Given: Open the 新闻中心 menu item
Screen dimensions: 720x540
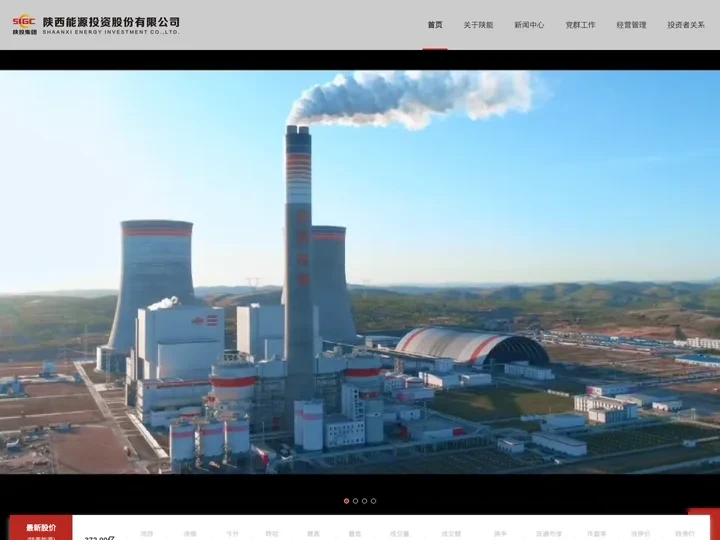Looking at the screenshot, I should pos(529,25).
